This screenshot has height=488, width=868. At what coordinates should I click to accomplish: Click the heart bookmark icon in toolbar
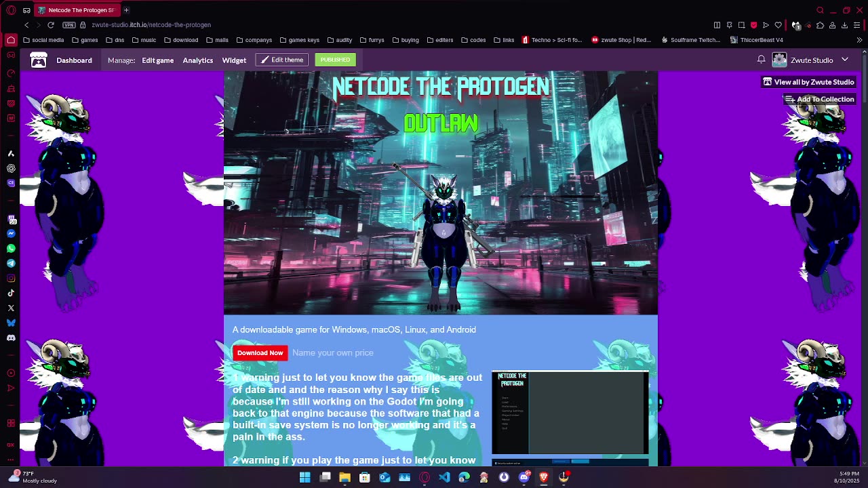click(778, 25)
